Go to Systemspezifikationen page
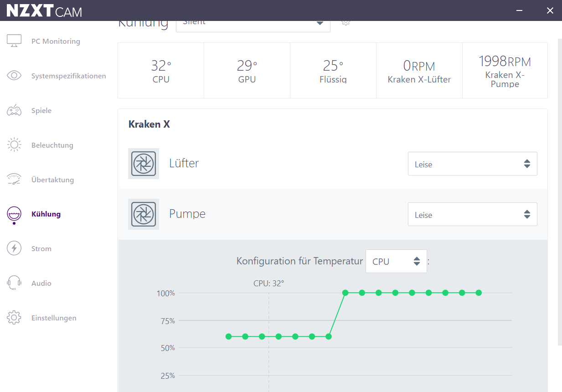This screenshot has height=392, width=562. click(69, 76)
